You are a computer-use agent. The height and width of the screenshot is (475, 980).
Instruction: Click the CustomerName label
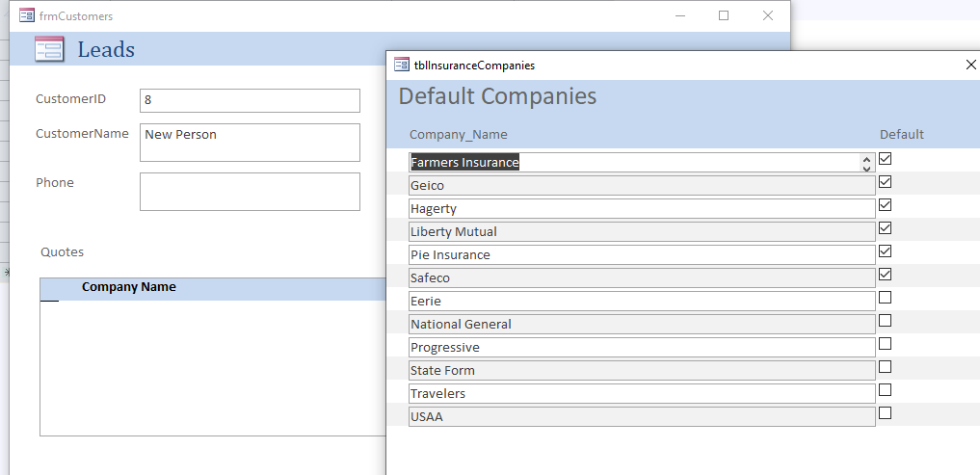tap(82, 134)
